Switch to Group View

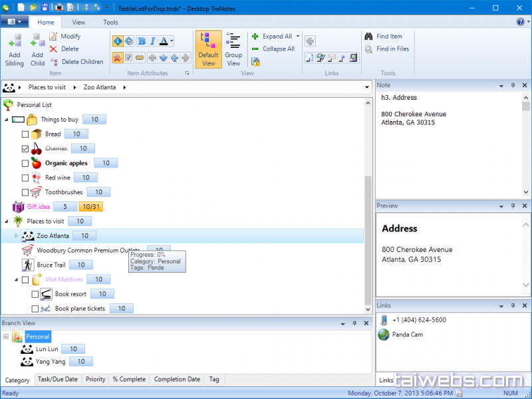(x=233, y=49)
